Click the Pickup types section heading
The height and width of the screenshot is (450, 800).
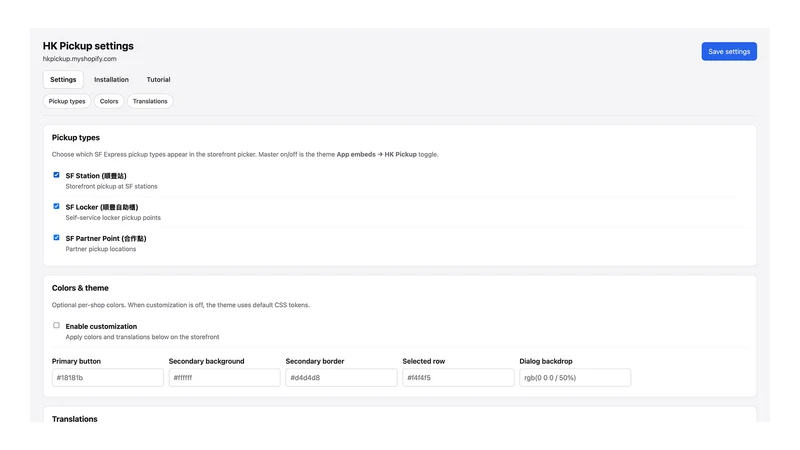click(76, 138)
